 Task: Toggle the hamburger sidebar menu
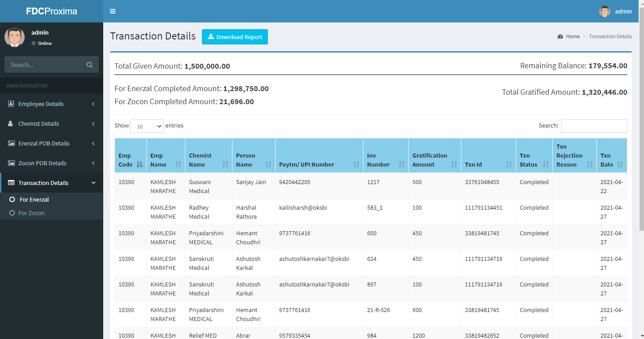tap(113, 11)
